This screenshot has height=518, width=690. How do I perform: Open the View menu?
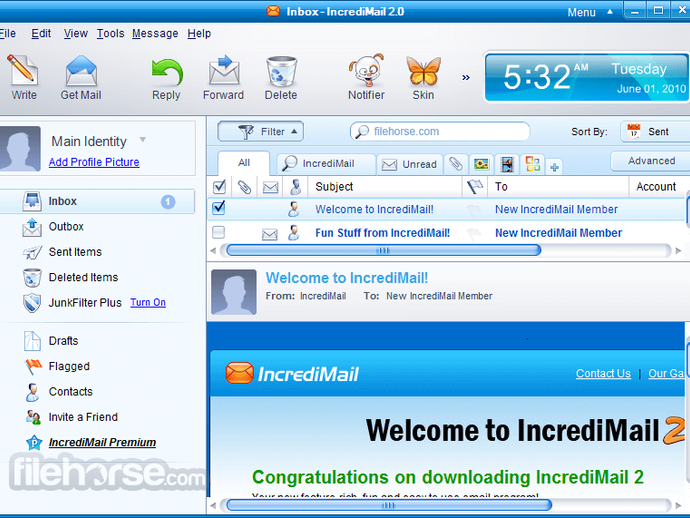76,33
